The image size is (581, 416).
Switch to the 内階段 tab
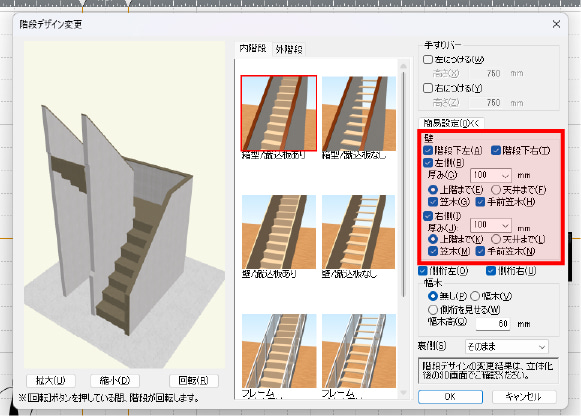[x=253, y=48]
